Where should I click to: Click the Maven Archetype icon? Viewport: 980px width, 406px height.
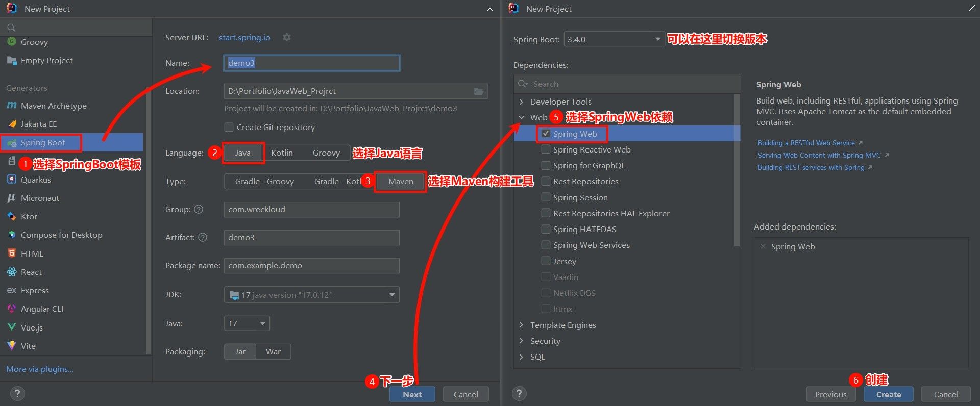(x=12, y=106)
